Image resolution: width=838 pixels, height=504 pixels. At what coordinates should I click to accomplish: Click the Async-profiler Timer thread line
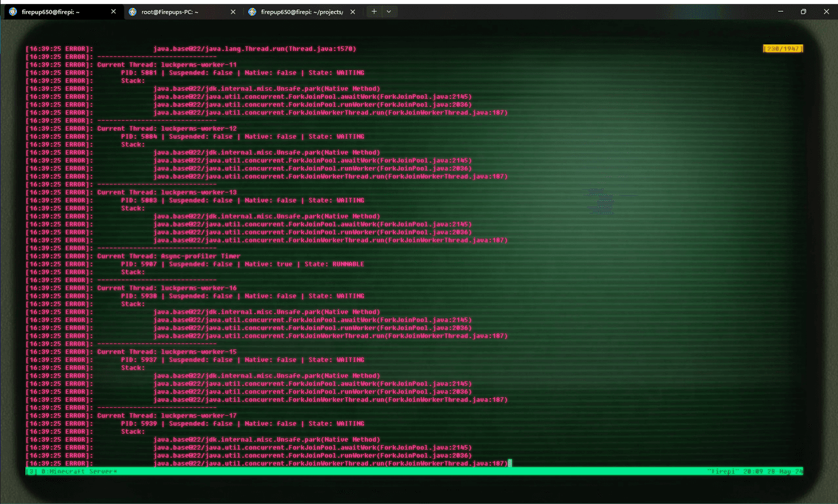(x=168, y=256)
